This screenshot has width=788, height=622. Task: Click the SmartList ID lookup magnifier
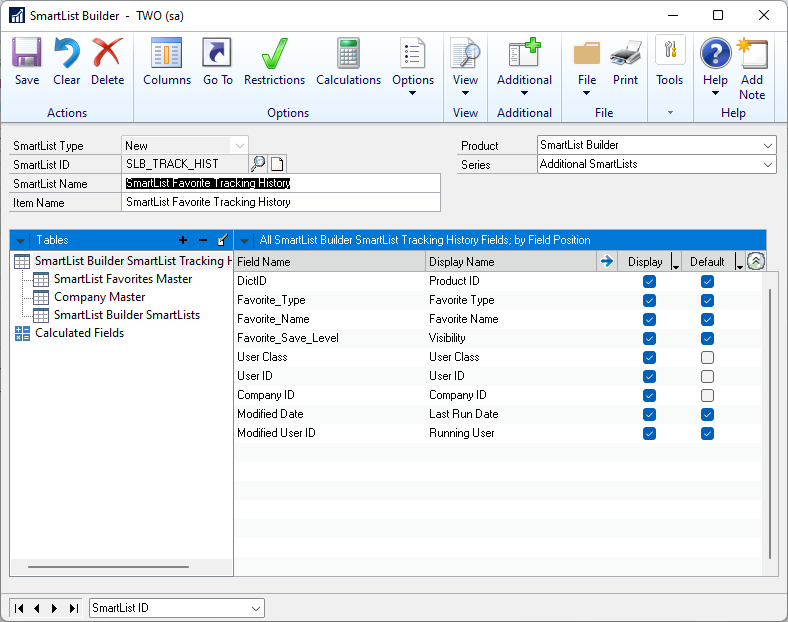[x=258, y=163]
